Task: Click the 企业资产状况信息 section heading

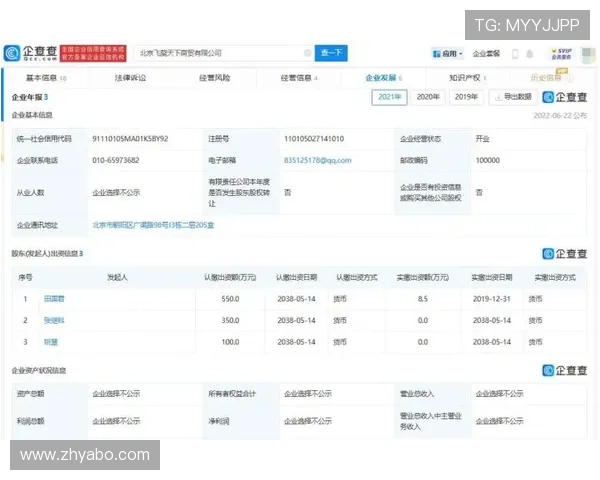Action: click(x=39, y=371)
